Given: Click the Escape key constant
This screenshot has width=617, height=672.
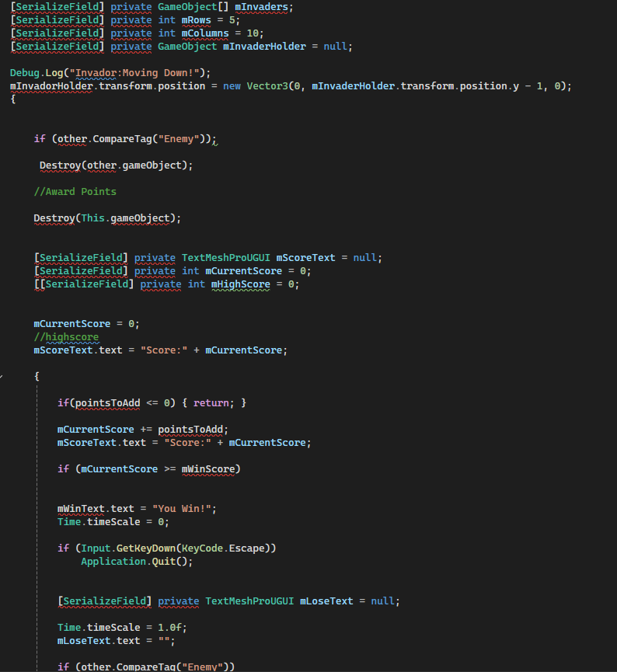Looking at the screenshot, I should pos(246,548).
